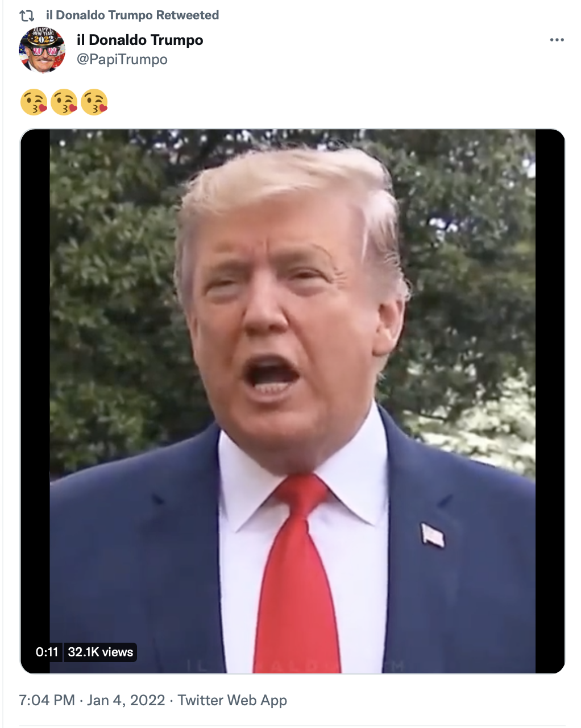581x728 pixels.
Task: Click the flag lapel pin in the video
Action: click(432, 535)
